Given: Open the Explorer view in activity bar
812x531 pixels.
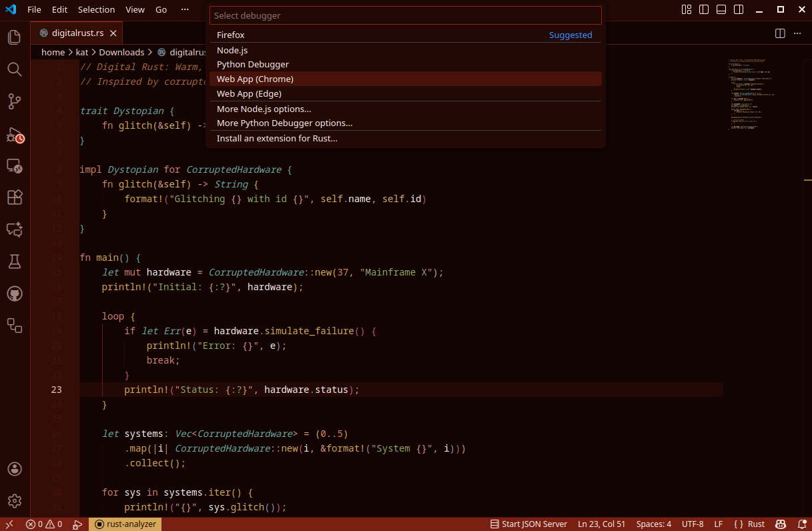Looking at the screenshot, I should click(x=15, y=37).
